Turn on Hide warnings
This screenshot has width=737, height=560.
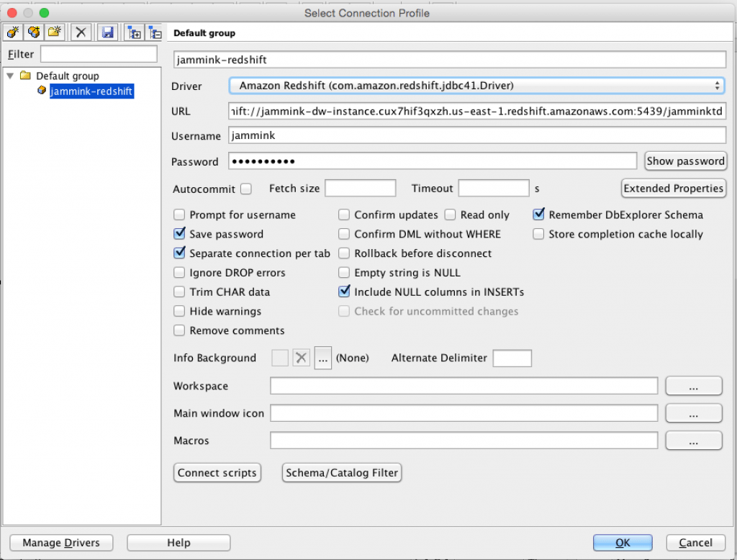point(179,311)
